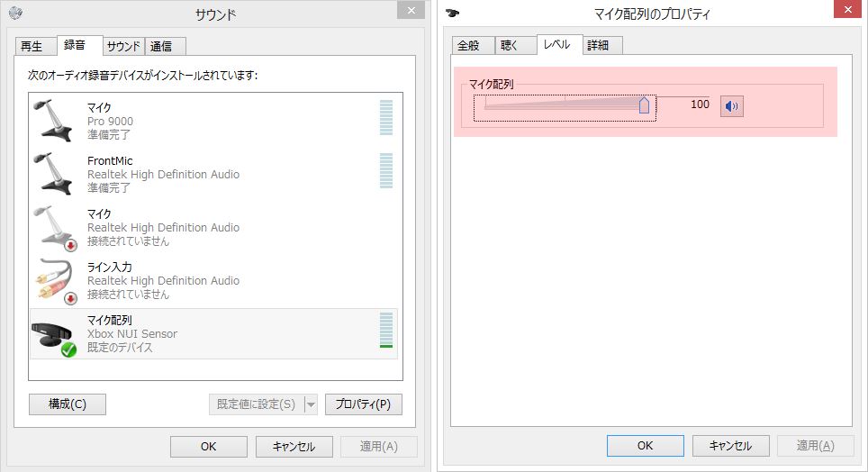Confirm with OK in the properties window

[646, 445]
